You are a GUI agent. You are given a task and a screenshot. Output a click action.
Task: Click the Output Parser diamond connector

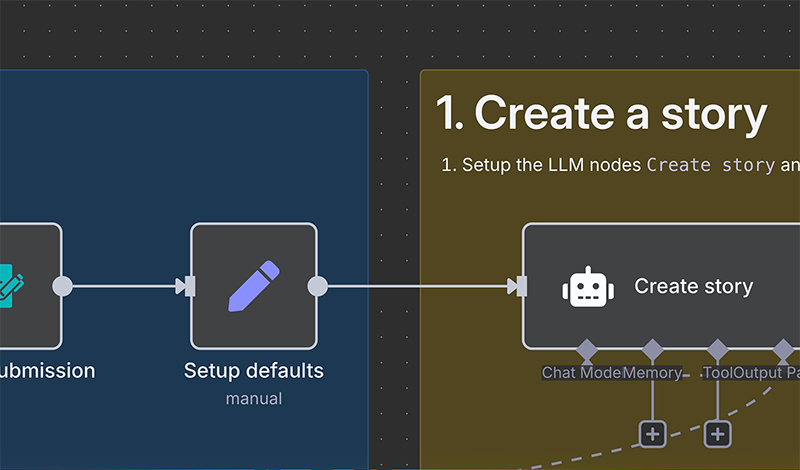click(x=783, y=351)
